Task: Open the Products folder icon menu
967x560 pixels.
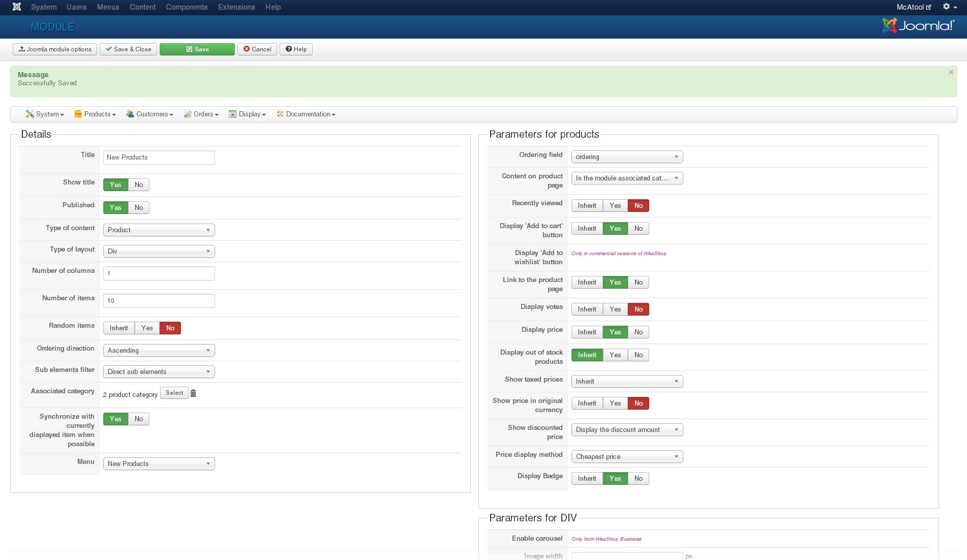Action: click(x=95, y=114)
